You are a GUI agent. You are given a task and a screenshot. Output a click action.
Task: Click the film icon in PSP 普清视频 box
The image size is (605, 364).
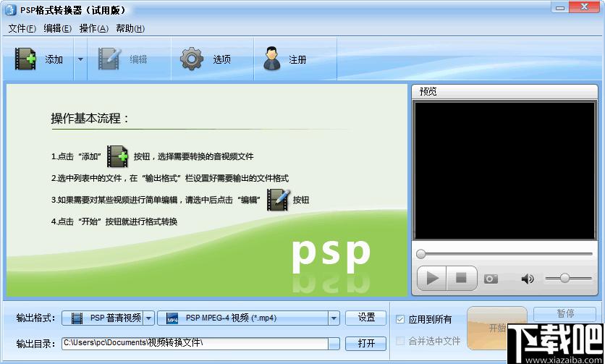click(x=77, y=318)
